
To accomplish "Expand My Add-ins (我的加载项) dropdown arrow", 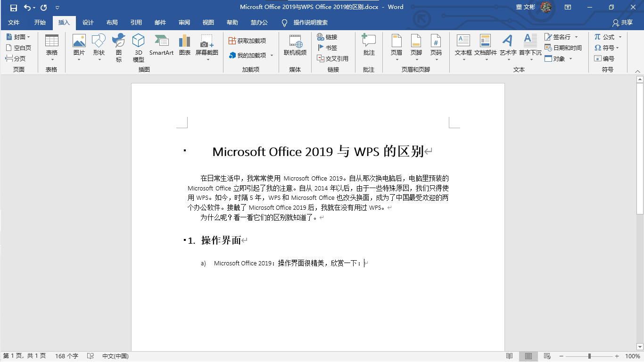I will point(272,55).
